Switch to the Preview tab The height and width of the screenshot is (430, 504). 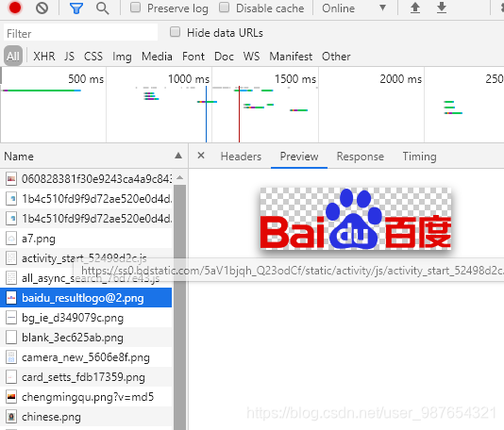point(299,157)
